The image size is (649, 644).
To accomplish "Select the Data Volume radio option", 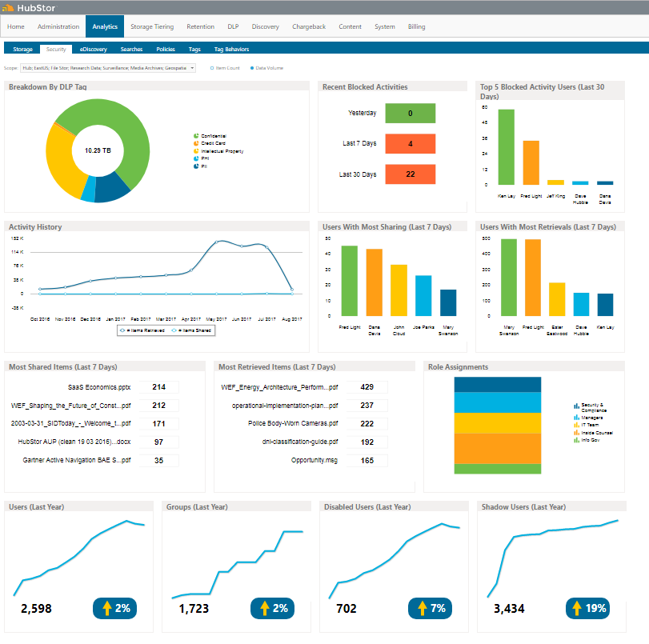I will (251, 68).
